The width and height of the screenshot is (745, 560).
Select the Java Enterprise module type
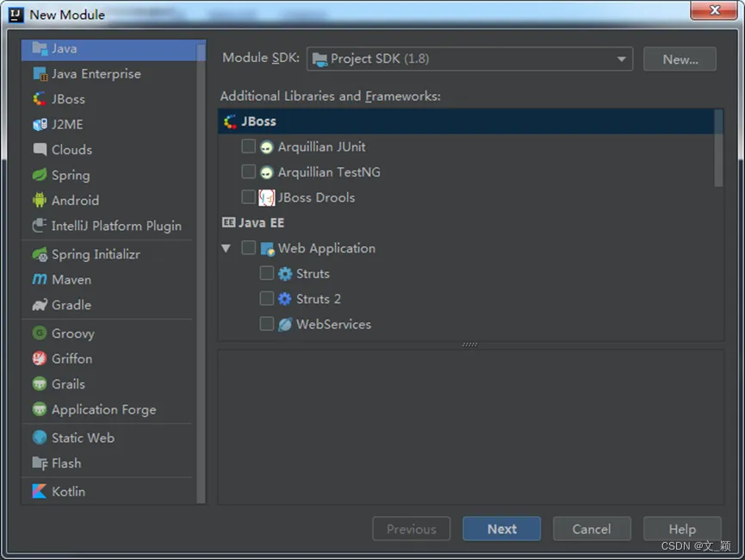109,74
